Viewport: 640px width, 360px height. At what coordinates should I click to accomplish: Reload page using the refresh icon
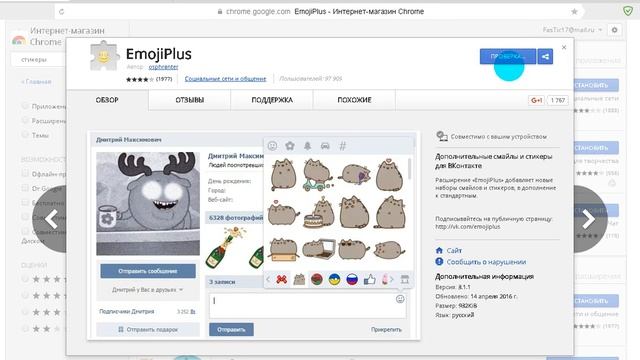(62, 12)
